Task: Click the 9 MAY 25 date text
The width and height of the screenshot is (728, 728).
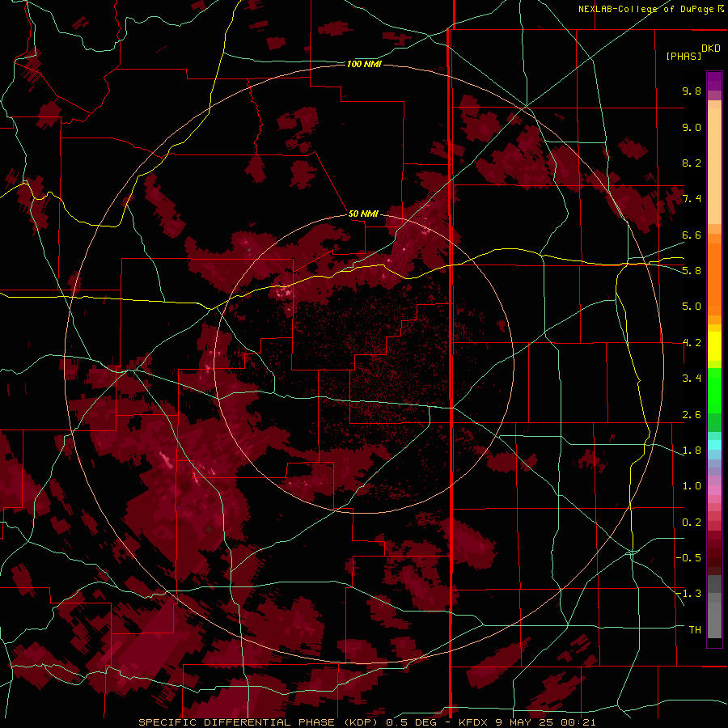Action: 526,722
